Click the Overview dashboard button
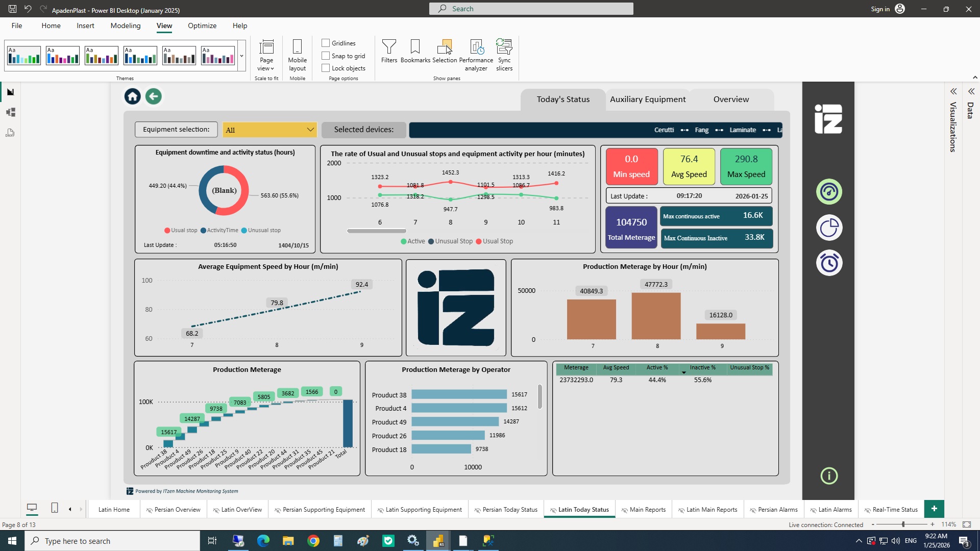The image size is (980, 551). tap(731, 99)
